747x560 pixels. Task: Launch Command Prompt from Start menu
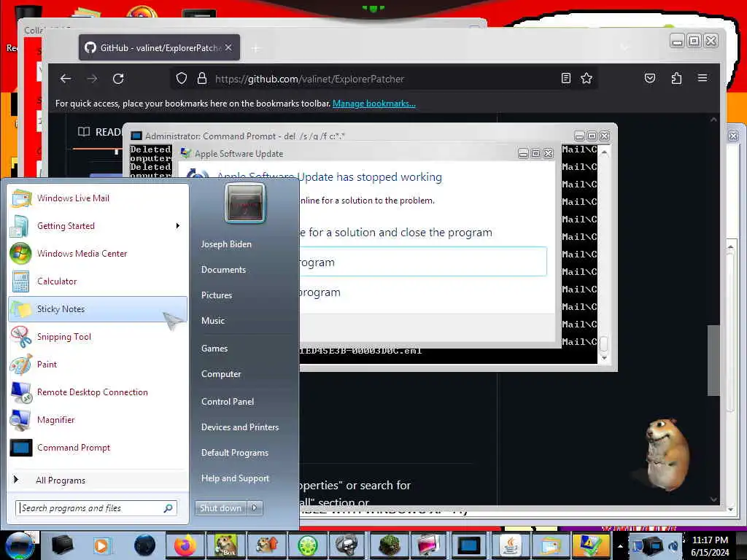(98, 448)
